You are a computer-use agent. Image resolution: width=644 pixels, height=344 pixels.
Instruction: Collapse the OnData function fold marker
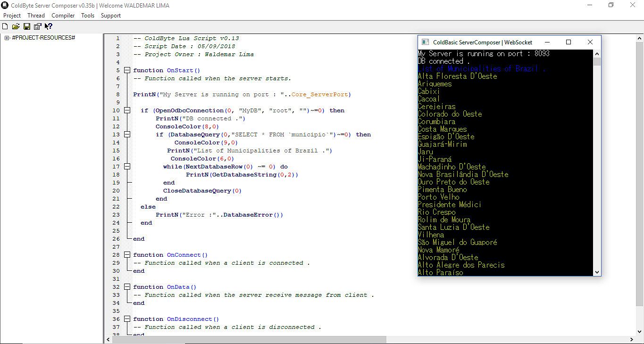[x=127, y=287]
